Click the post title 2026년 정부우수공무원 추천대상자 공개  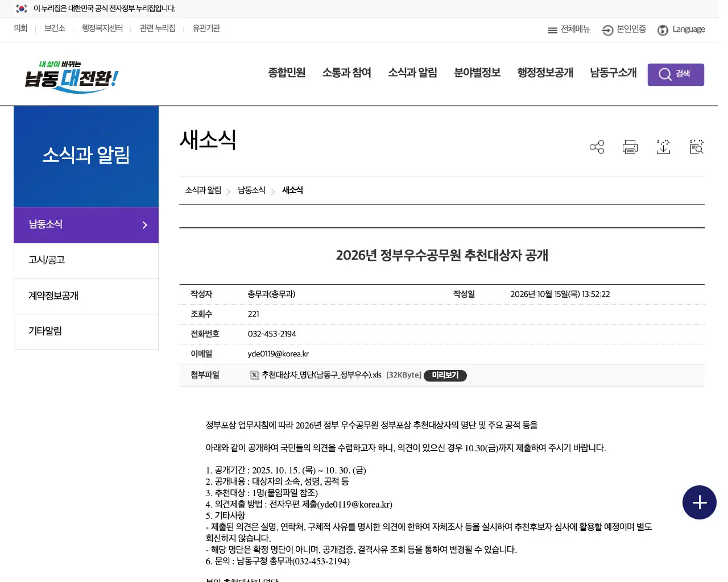[442, 255]
